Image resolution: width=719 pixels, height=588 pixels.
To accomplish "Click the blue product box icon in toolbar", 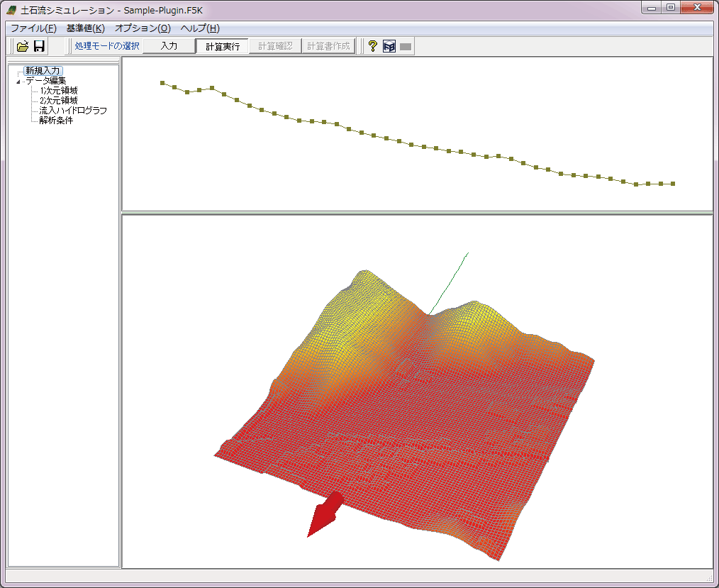I will (389, 46).
